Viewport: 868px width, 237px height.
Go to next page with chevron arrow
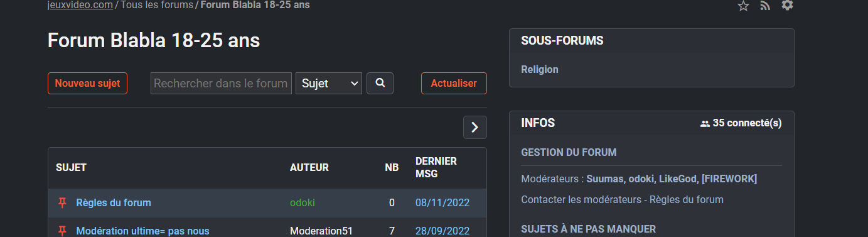coord(474,128)
